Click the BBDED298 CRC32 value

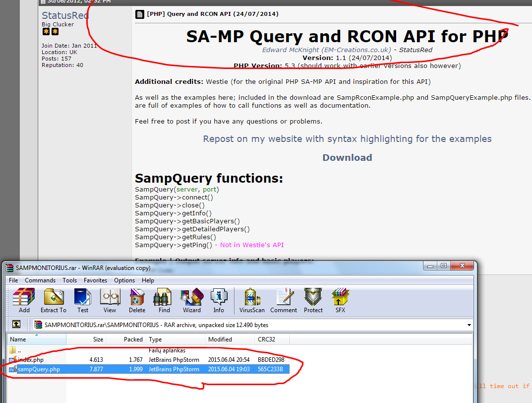[271, 359]
